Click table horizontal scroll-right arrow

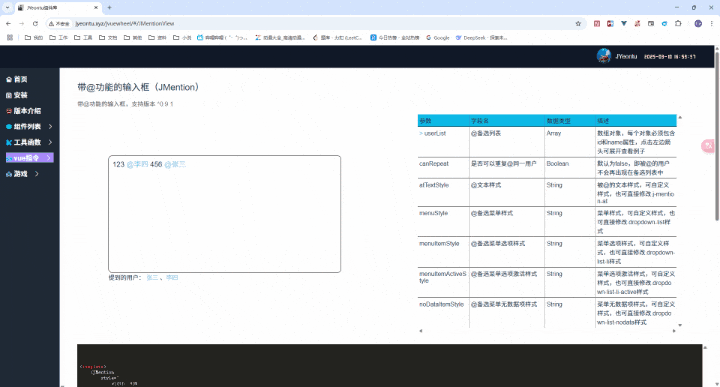(x=674, y=331)
